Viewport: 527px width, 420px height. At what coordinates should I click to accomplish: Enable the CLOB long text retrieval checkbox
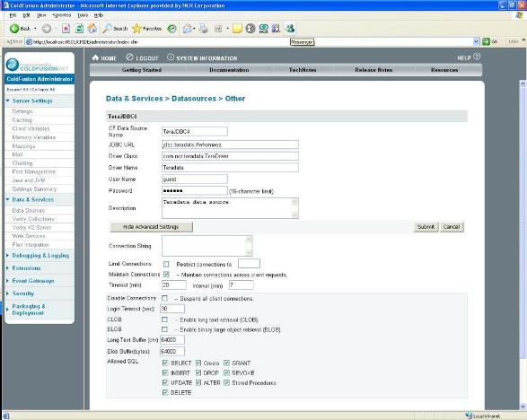click(x=164, y=319)
